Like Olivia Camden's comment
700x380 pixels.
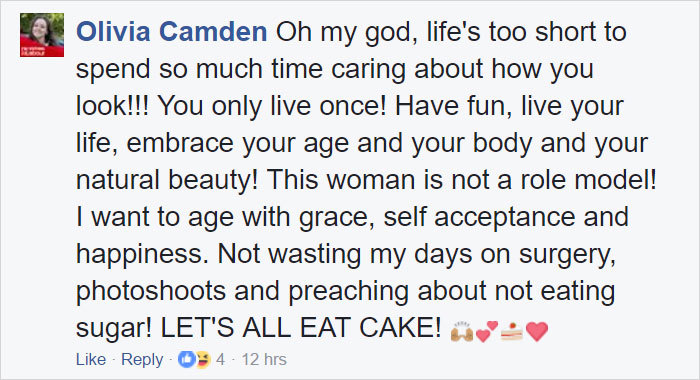91,359
